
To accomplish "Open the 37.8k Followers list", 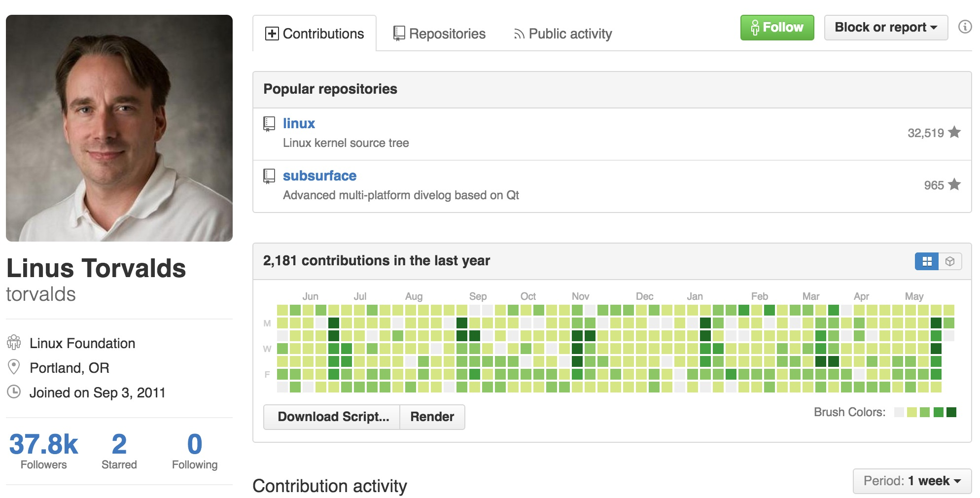I will pyautogui.click(x=43, y=450).
